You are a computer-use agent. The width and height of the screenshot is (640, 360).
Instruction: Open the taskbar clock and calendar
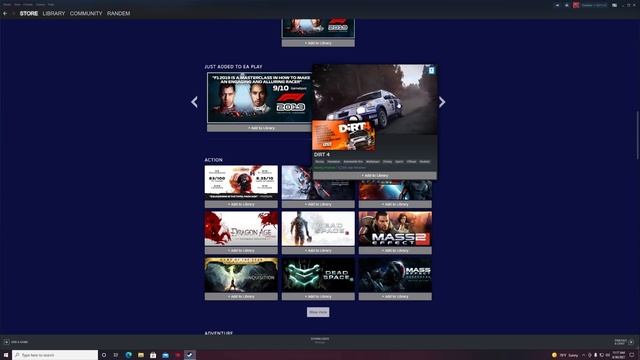(618, 355)
